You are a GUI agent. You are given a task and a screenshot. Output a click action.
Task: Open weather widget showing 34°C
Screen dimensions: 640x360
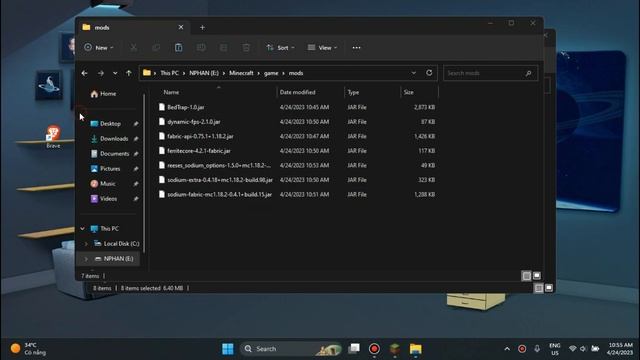point(29,349)
